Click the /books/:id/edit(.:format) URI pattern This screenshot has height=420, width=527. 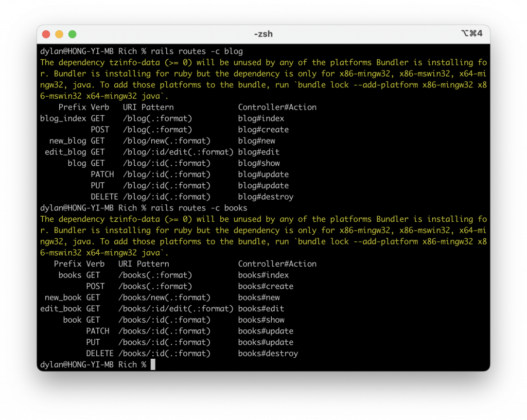(x=176, y=309)
